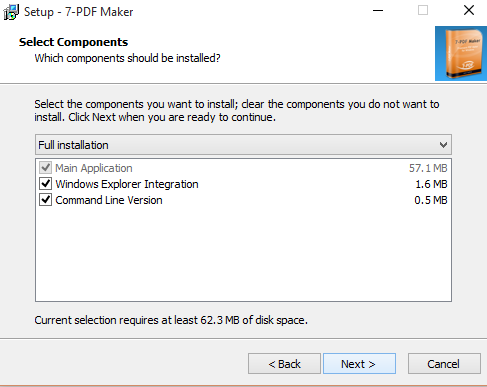The image size is (487, 387).
Task: Click the 7-PDF Maker product box image
Action: coord(461,53)
